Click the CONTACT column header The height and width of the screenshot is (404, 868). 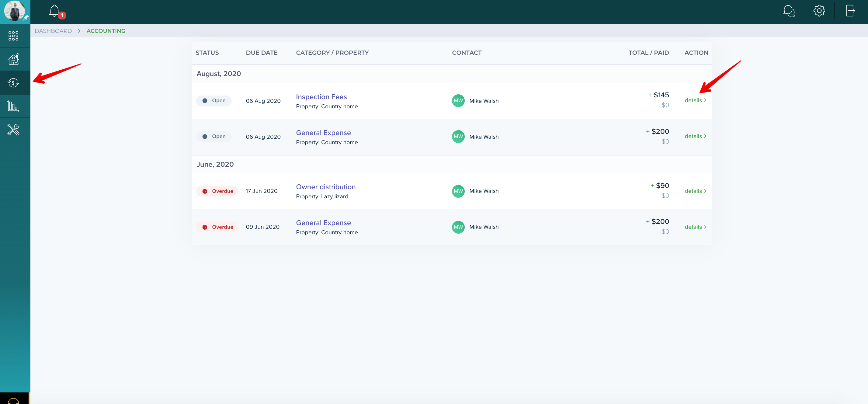pyautogui.click(x=467, y=53)
